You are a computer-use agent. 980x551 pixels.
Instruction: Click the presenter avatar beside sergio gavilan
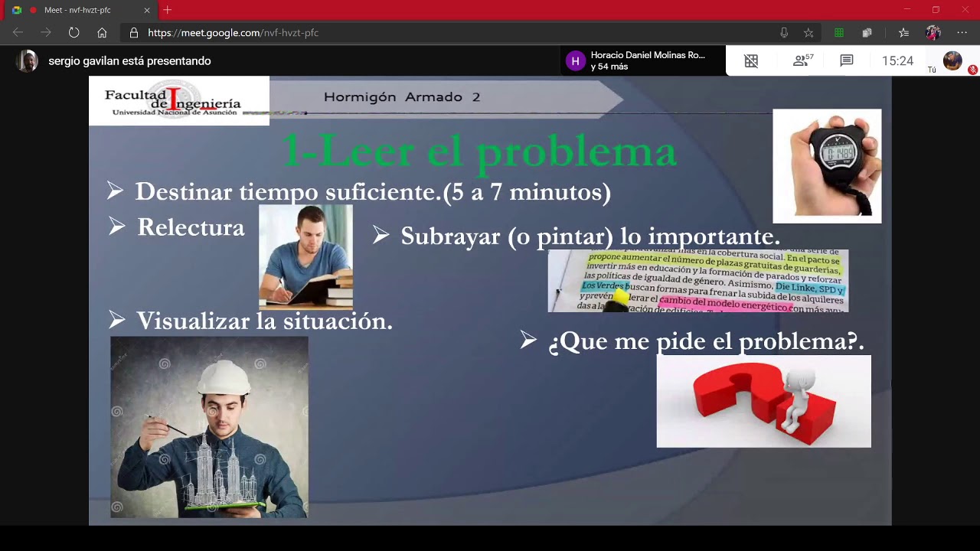[28, 61]
